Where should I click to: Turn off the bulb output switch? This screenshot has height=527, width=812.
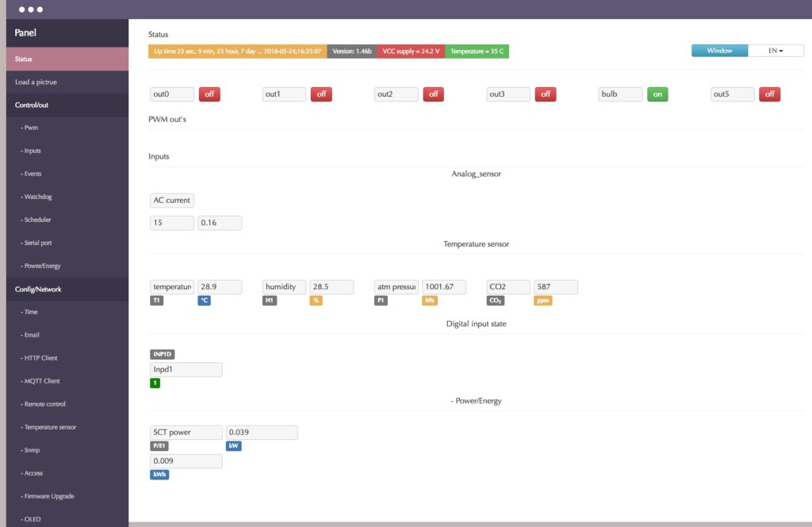pyautogui.click(x=657, y=94)
